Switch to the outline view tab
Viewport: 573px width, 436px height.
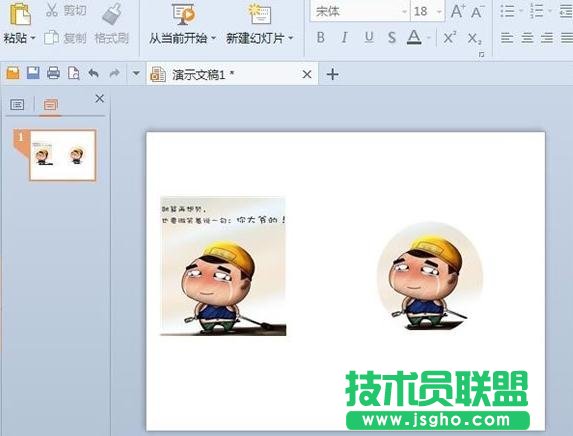[x=17, y=105]
